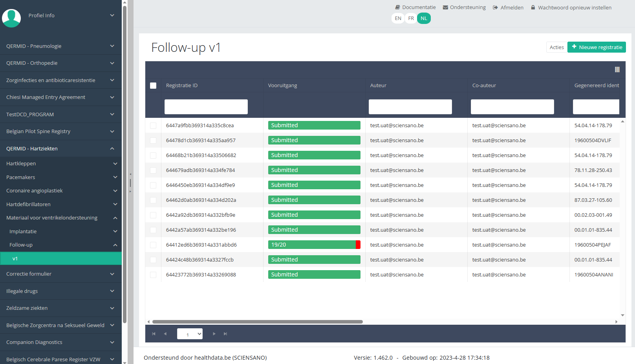Click the Nieuwe registratie button
Image resolution: width=635 pixels, height=364 pixels.
(596, 47)
